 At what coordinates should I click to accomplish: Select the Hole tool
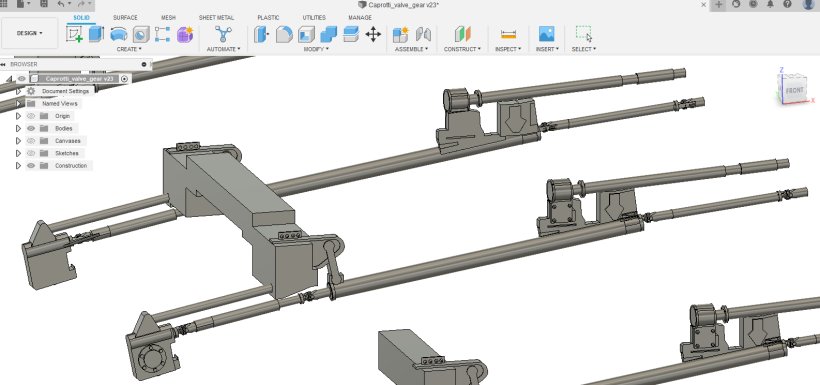(141, 35)
